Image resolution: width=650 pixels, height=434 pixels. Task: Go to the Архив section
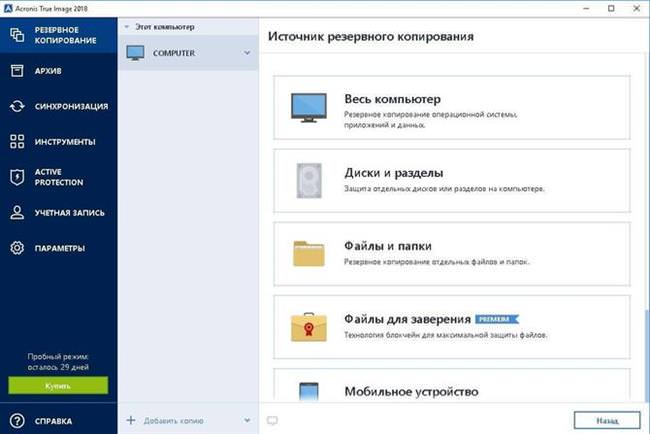click(x=58, y=71)
